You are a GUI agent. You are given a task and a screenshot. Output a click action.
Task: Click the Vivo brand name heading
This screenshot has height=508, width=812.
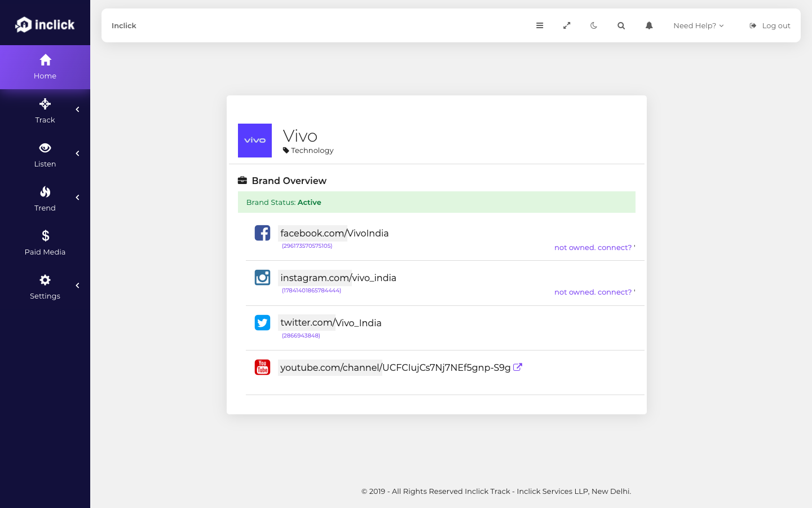point(300,136)
